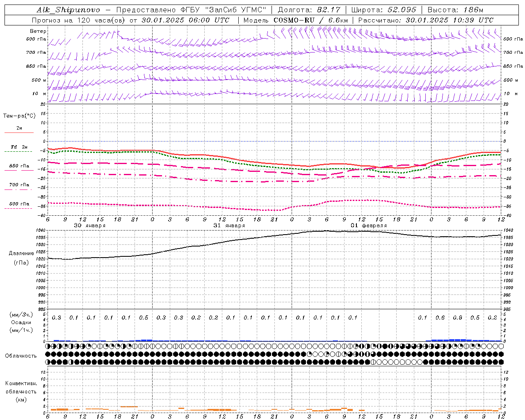The image size is (525, 420).
Task: Click the Долгота: 82.17 field
Action: (x=309, y=10)
